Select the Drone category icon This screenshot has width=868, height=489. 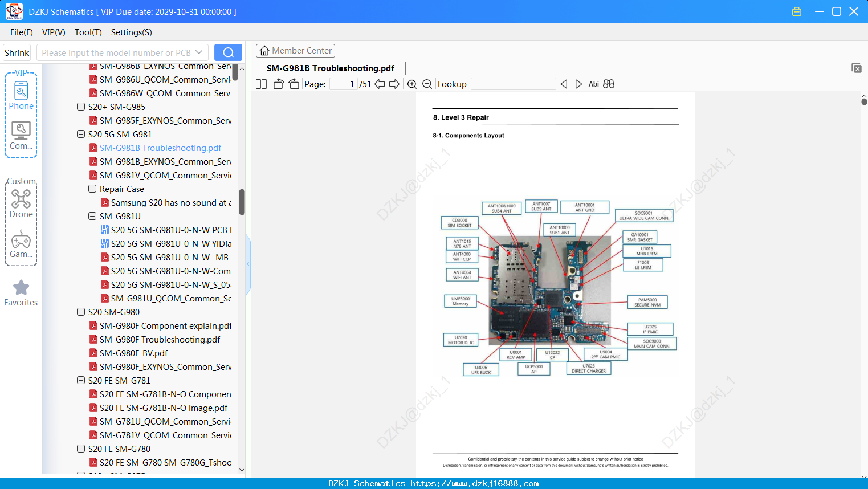[x=21, y=203]
